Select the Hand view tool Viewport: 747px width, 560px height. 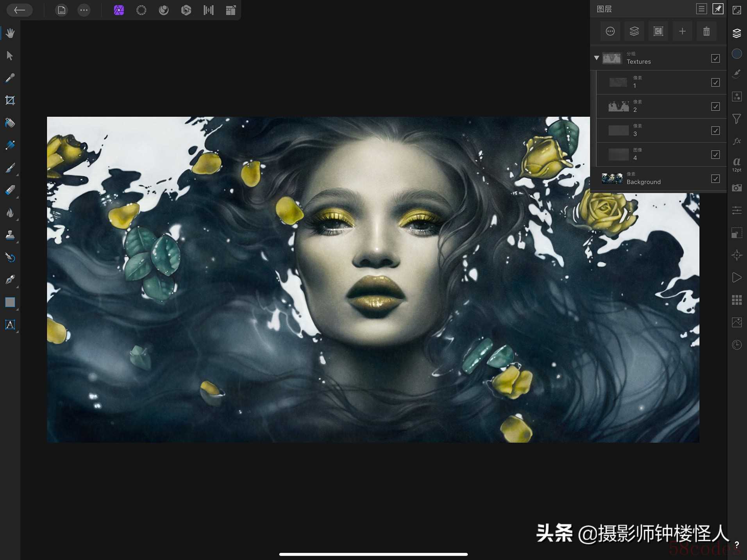pos(10,33)
